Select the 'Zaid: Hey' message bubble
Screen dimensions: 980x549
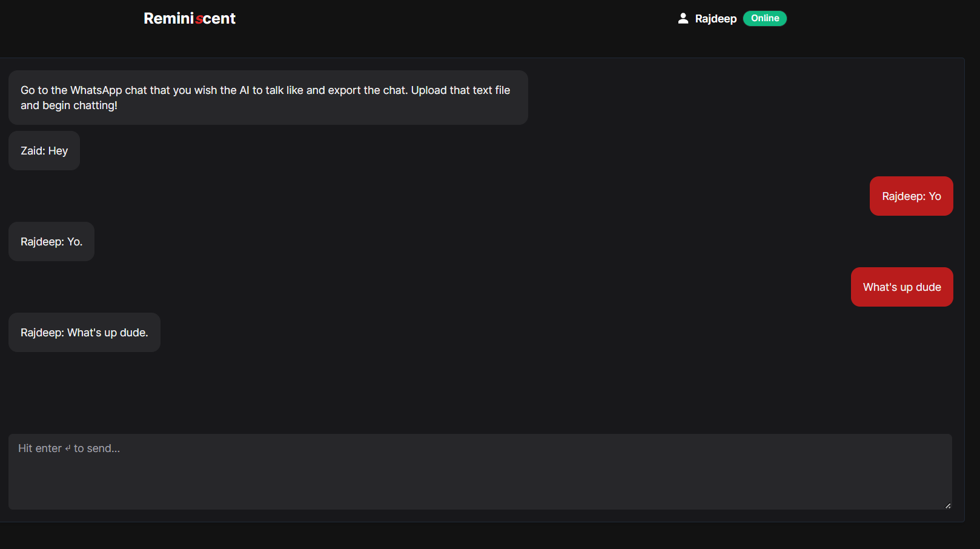pos(44,151)
